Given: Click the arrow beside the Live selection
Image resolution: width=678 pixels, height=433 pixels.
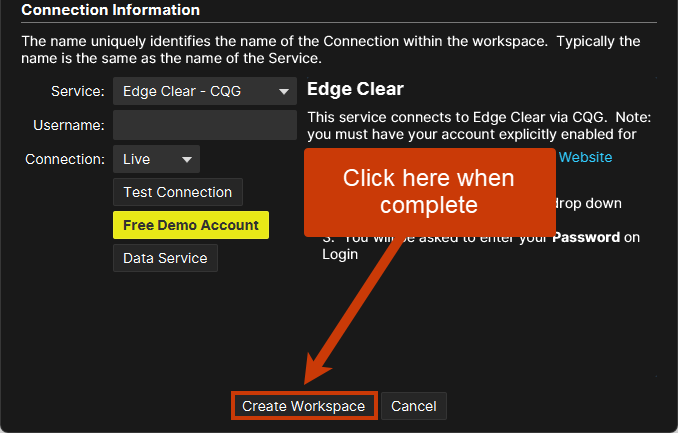Looking at the screenshot, I should point(186,159).
